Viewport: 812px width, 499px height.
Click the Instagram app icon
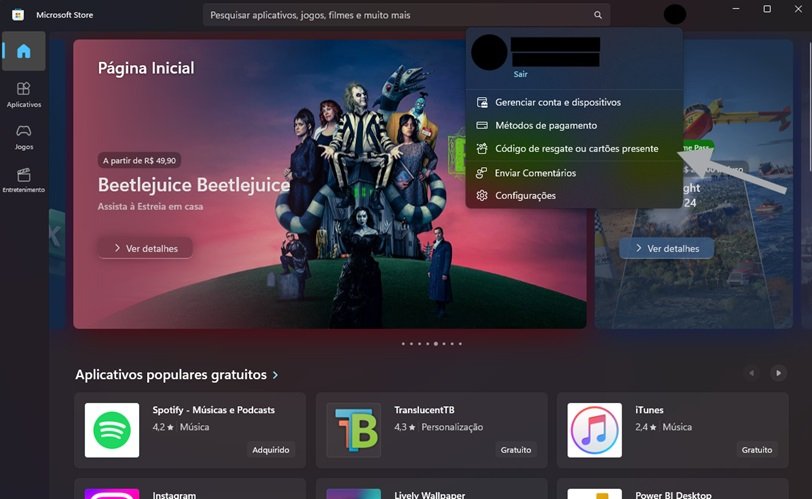[112, 493]
